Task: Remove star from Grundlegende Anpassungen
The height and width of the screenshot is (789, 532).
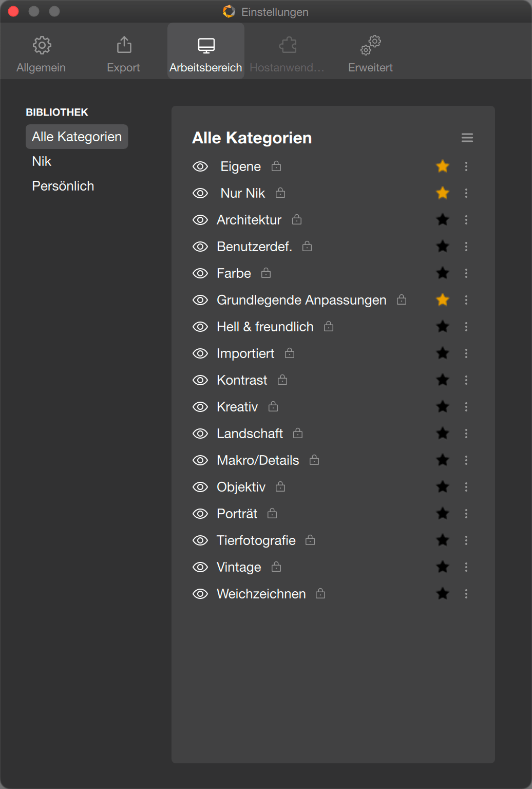Action: 443,300
